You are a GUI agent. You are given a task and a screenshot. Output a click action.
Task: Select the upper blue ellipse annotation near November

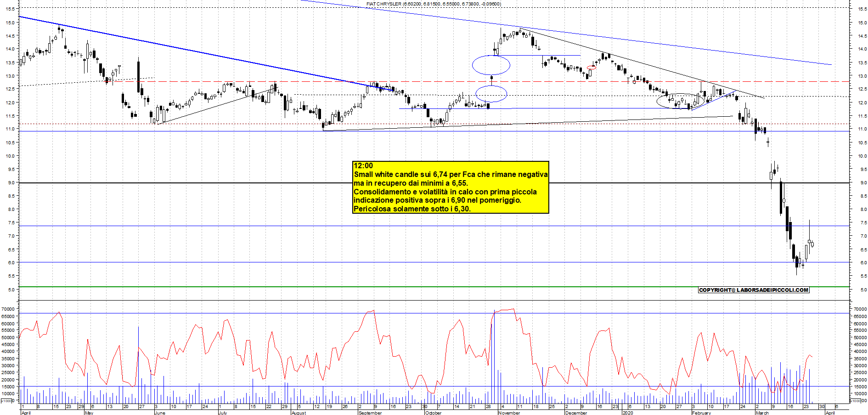click(x=491, y=65)
